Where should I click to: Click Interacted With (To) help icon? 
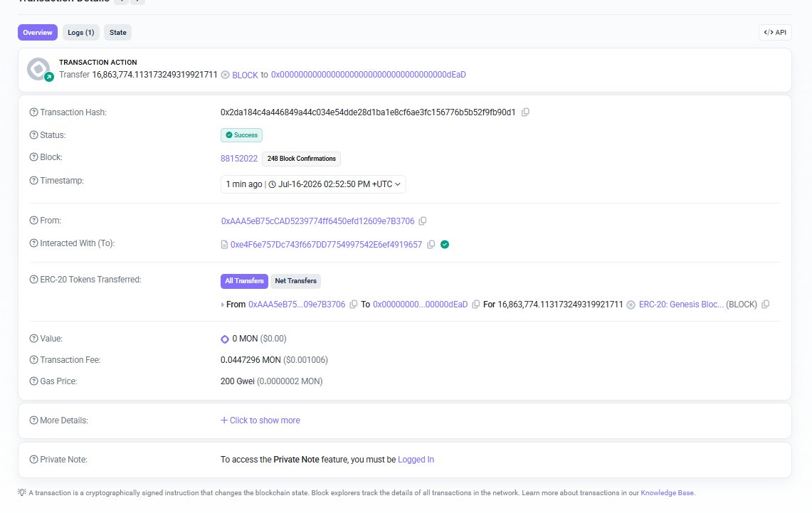point(33,243)
